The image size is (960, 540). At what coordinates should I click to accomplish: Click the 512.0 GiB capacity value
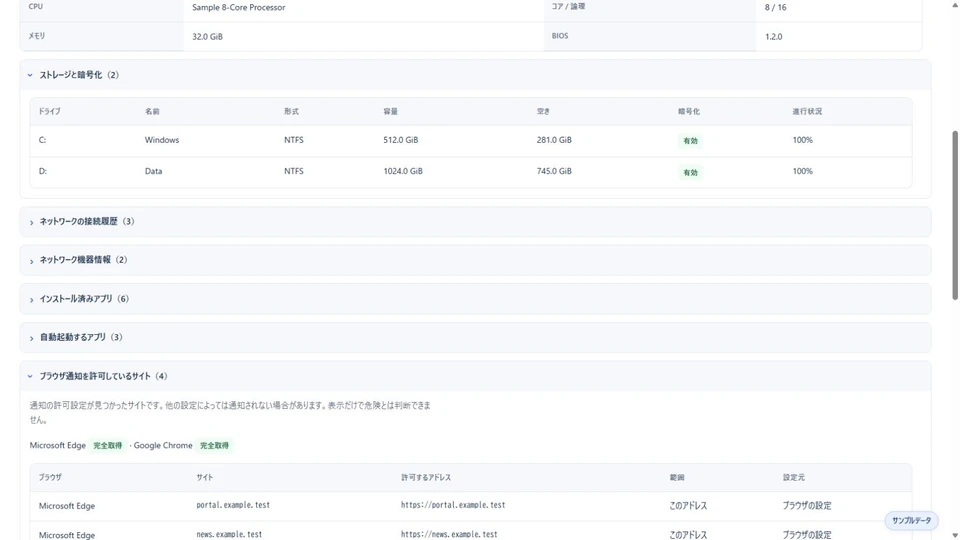[400, 140]
